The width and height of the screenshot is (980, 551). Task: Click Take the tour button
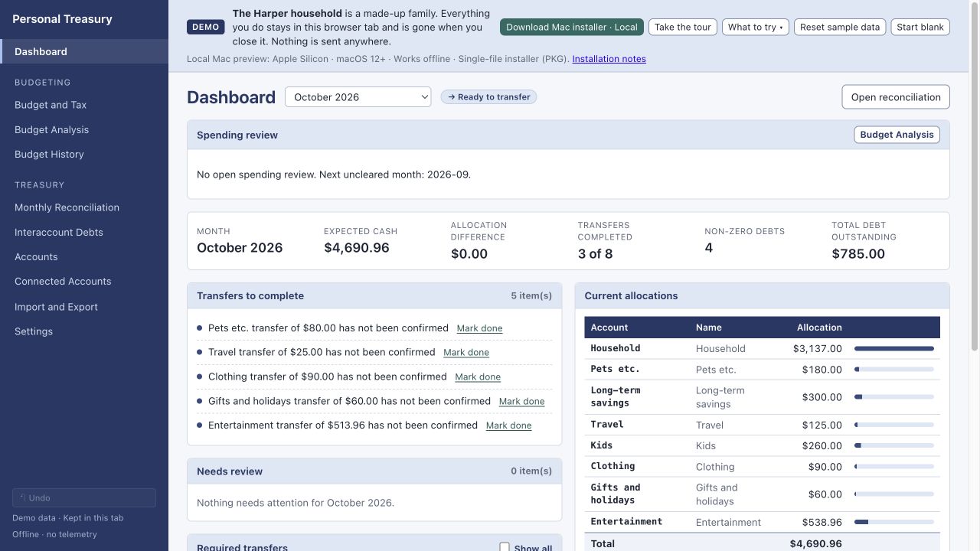click(683, 27)
